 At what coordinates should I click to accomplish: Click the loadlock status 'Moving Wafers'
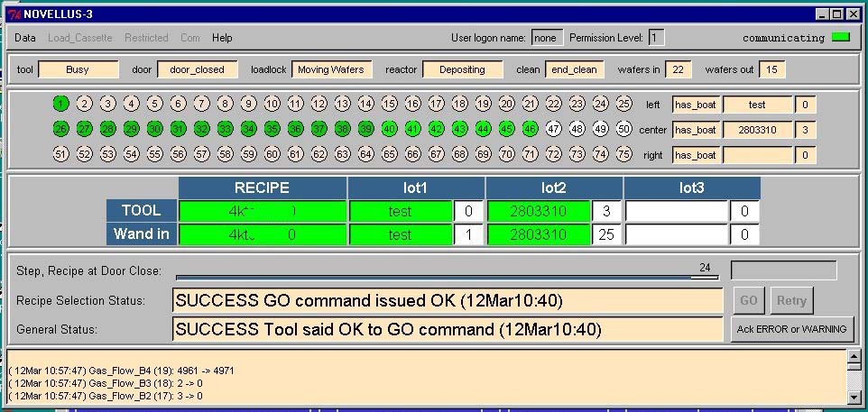[x=331, y=69]
